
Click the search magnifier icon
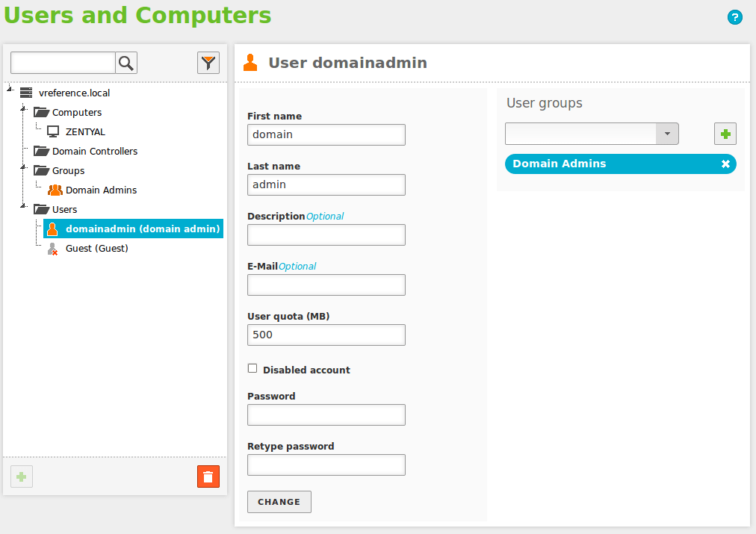pos(126,63)
